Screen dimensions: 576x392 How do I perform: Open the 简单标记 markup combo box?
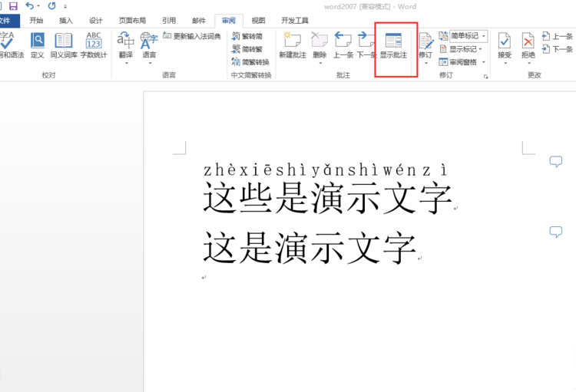(x=468, y=36)
